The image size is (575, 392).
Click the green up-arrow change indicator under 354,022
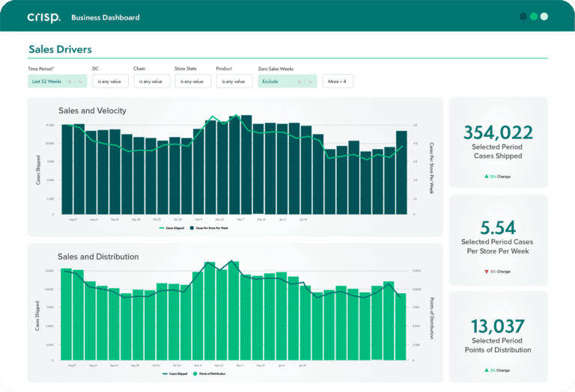tap(486, 177)
